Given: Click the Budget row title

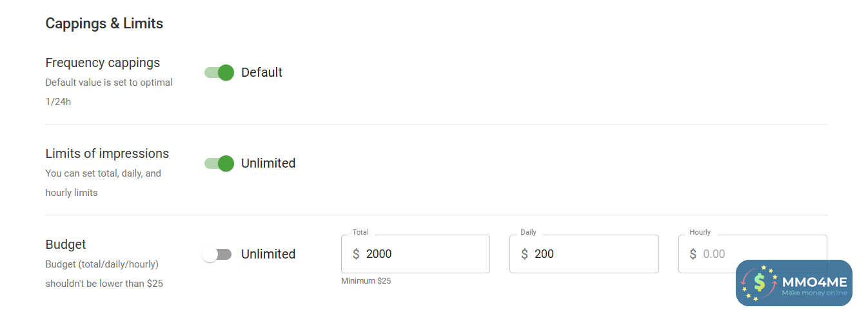Looking at the screenshot, I should (x=66, y=245).
